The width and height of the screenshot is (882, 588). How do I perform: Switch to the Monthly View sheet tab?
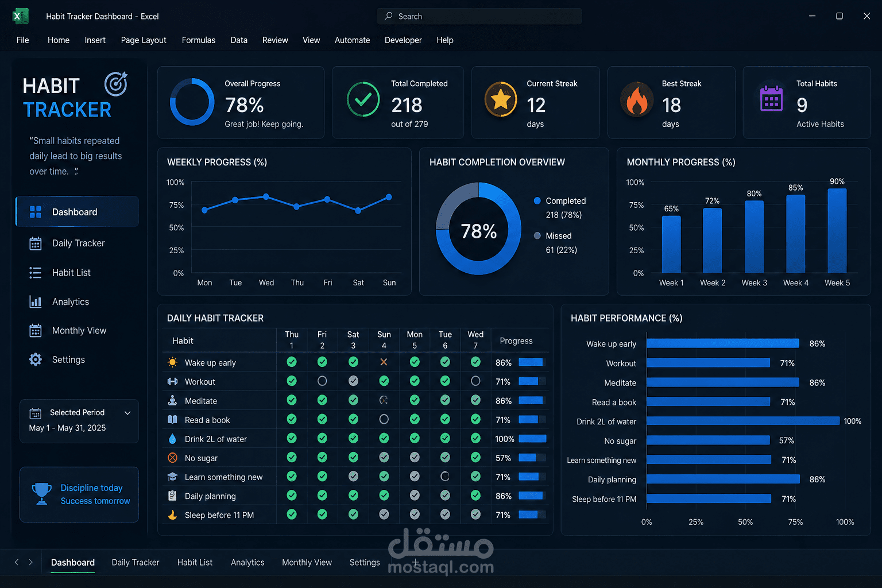[307, 563]
